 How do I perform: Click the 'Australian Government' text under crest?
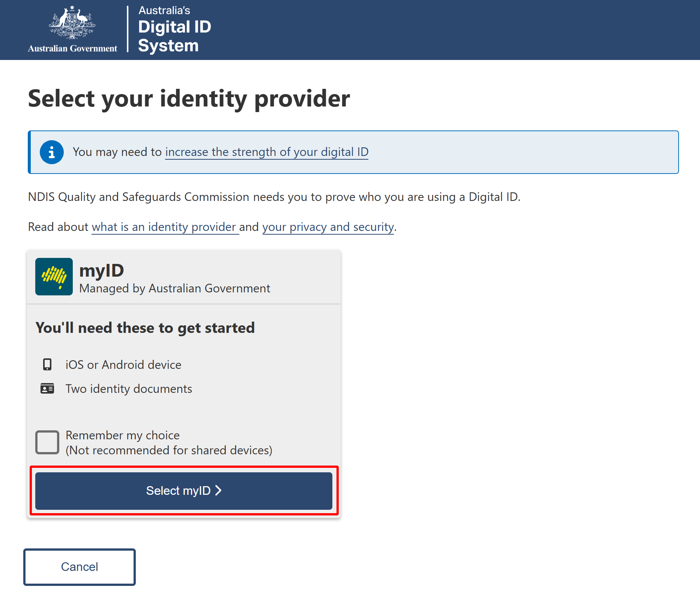[x=72, y=48]
